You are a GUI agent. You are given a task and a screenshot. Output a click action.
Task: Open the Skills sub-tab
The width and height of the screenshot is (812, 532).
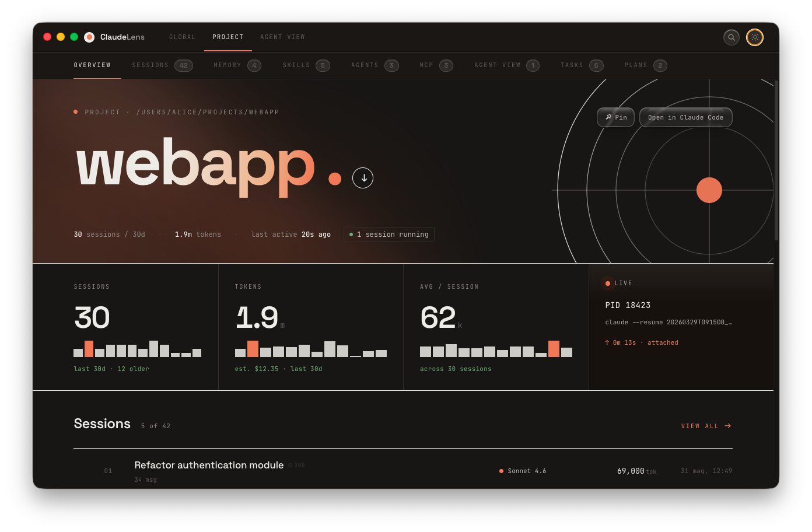point(306,65)
